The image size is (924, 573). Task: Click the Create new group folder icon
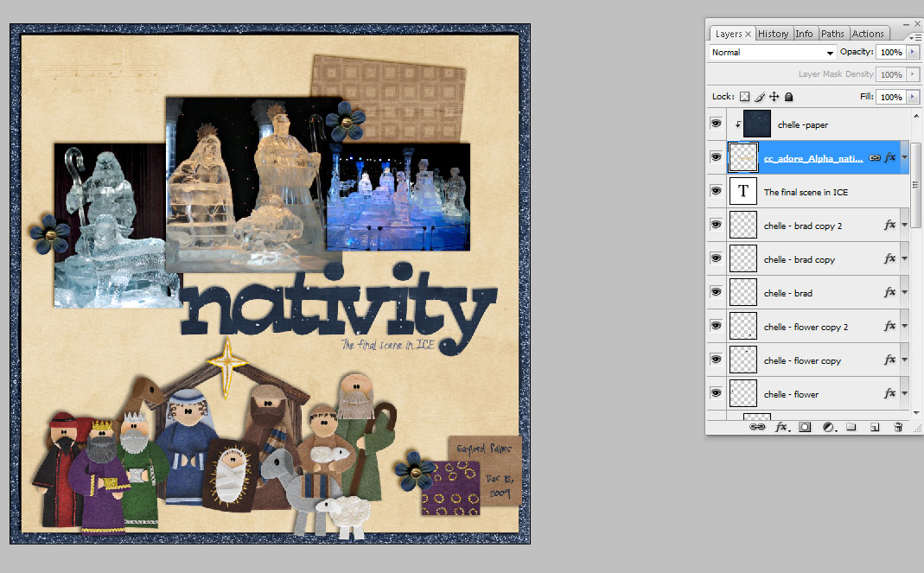tap(851, 427)
